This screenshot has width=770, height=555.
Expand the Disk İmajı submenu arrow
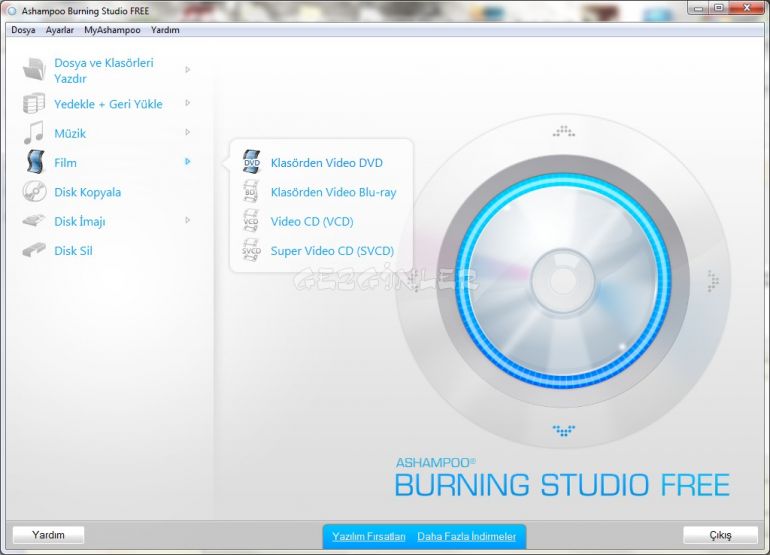click(x=188, y=221)
